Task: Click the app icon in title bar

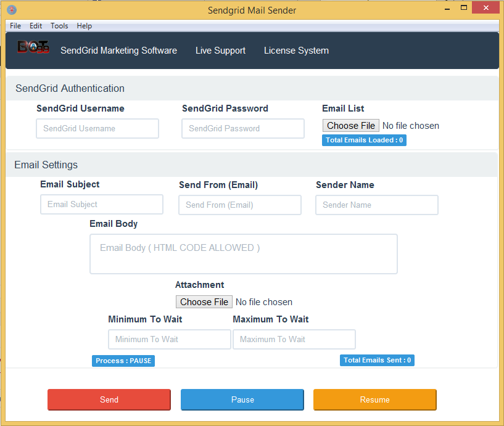Action: [x=11, y=10]
